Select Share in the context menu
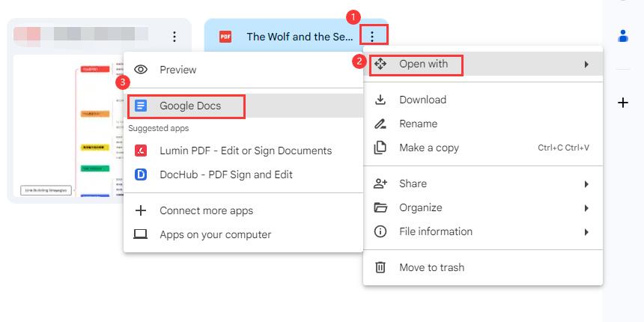Screen dimensions: 644x322 click(x=483, y=183)
